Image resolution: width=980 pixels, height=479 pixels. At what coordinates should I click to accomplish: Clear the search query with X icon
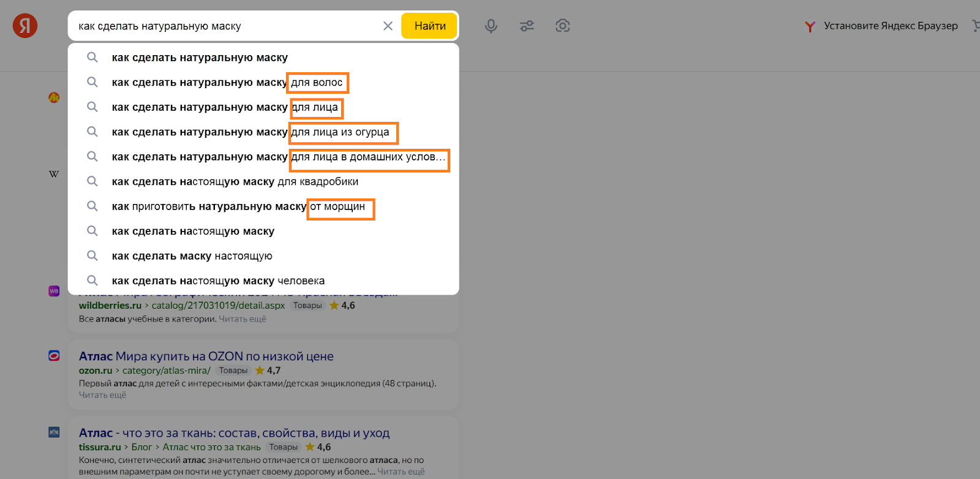point(388,26)
